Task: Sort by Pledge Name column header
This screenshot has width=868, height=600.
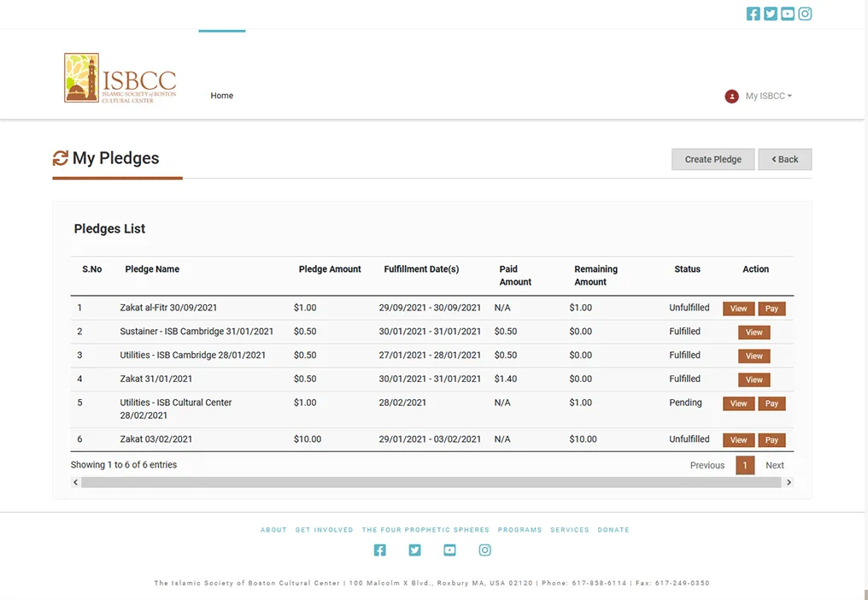Action: 152,269
